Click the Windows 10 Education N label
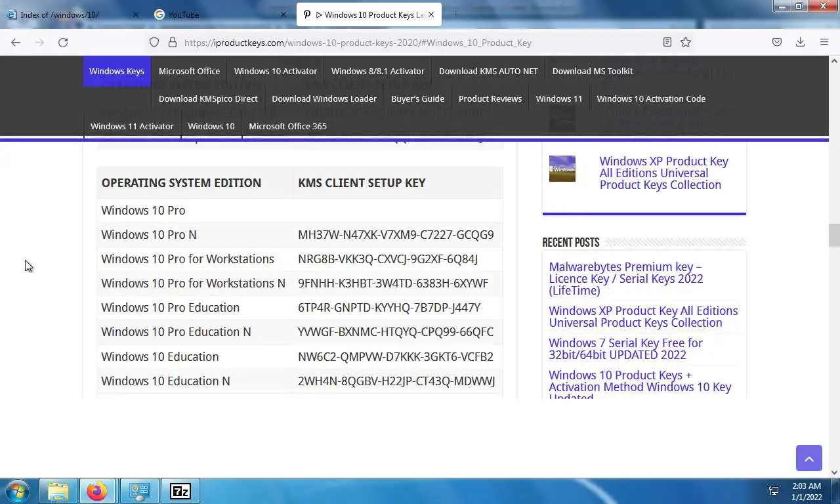Image resolution: width=840 pixels, height=504 pixels. (x=165, y=381)
